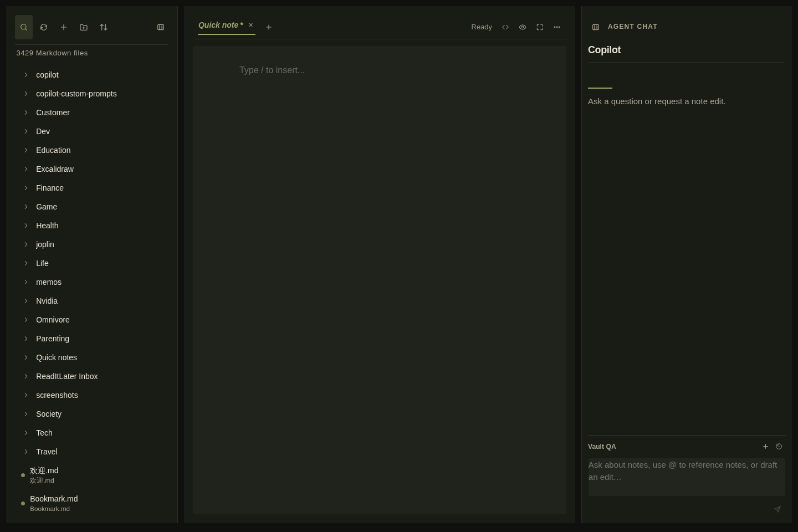Image resolution: width=798 pixels, height=532 pixels.
Task: Click the '3429 Markdown files' count
Action: coord(52,53)
